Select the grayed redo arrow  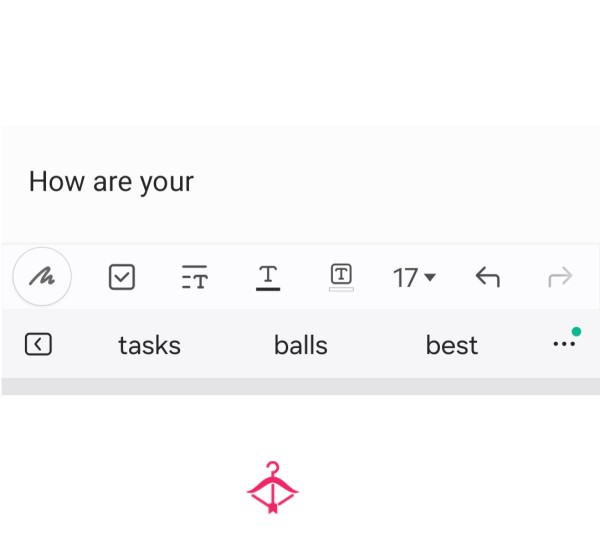coord(560,277)
